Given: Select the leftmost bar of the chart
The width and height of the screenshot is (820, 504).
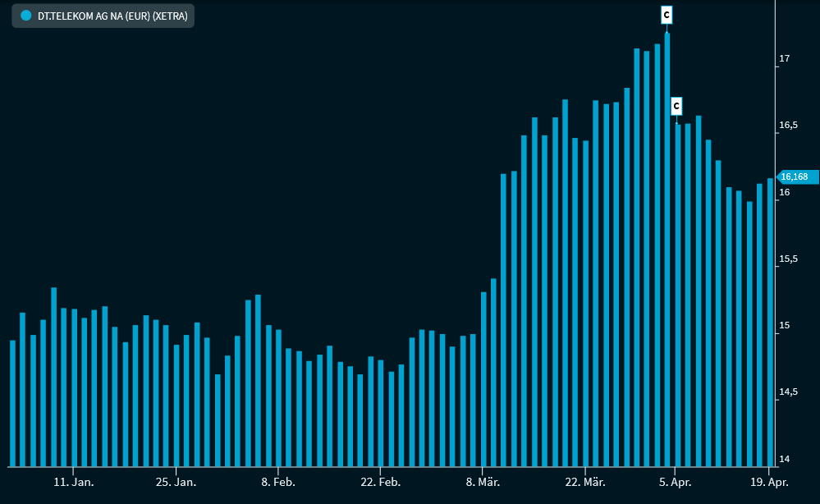Looking at the screenshot, I should (x=12, y=402).
